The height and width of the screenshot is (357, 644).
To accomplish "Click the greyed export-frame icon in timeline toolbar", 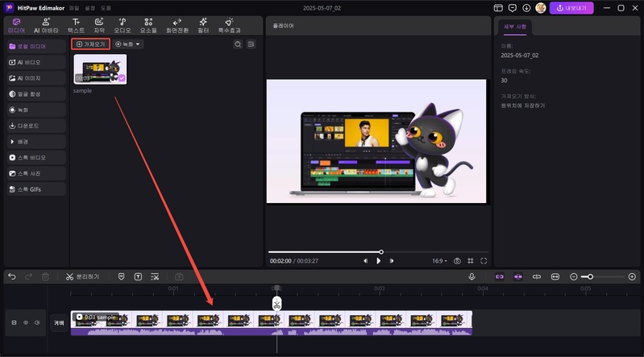I will tap(179, 276).
